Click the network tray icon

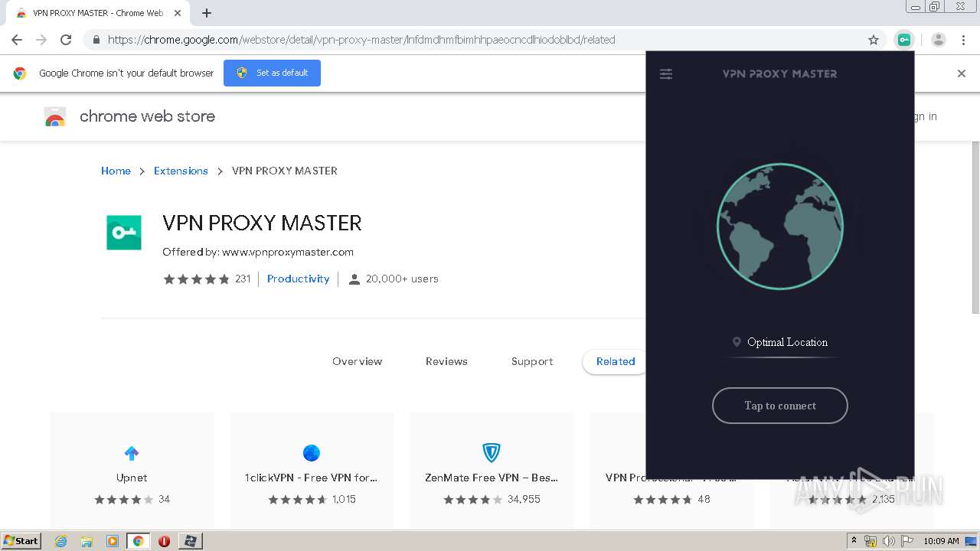click(871, 541)
